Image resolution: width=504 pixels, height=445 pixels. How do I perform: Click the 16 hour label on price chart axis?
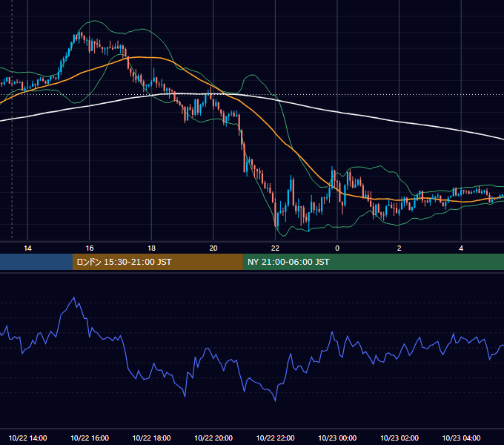[90, 248]
